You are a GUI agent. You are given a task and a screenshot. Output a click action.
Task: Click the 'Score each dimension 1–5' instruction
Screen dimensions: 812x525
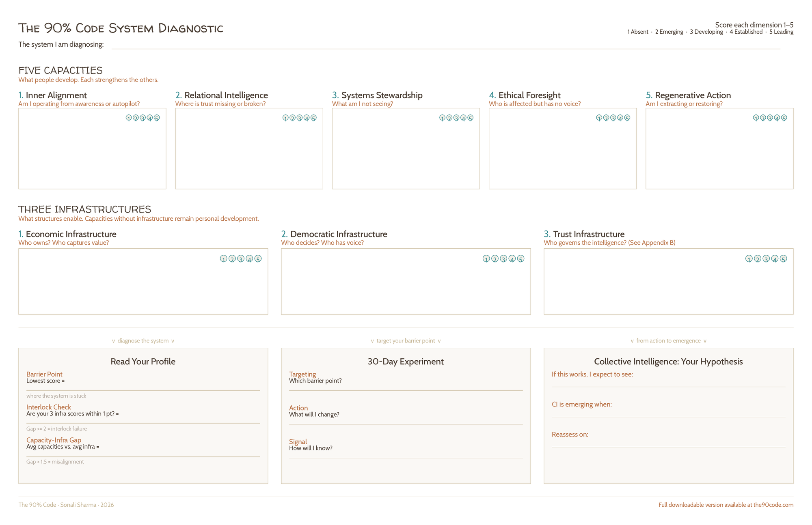click(754, 25)
